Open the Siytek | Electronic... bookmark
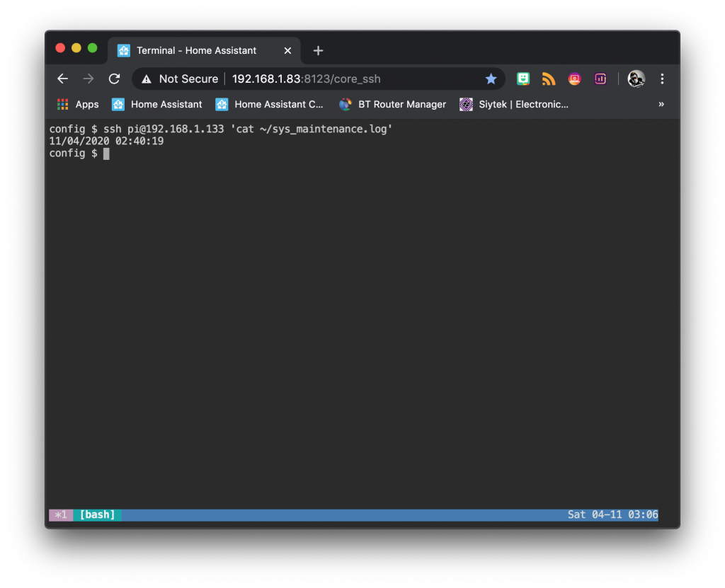This screenshot has width=725, height=588. click(x=514, y=105)
